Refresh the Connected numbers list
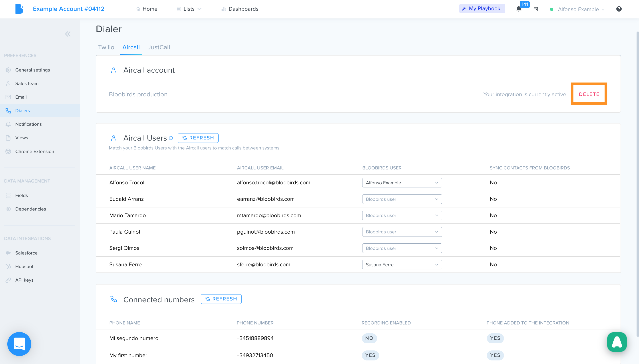 221,299
